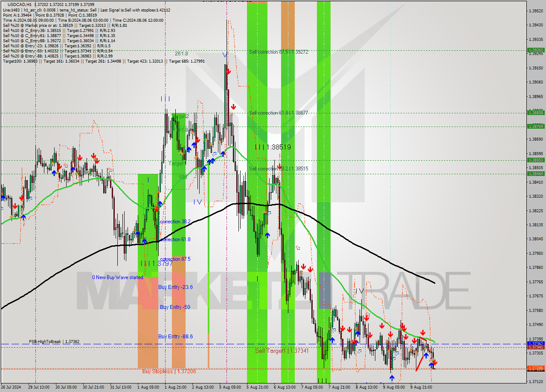
Task: Click the 1.38225 price axis value
Action: [x=535, y=210]
